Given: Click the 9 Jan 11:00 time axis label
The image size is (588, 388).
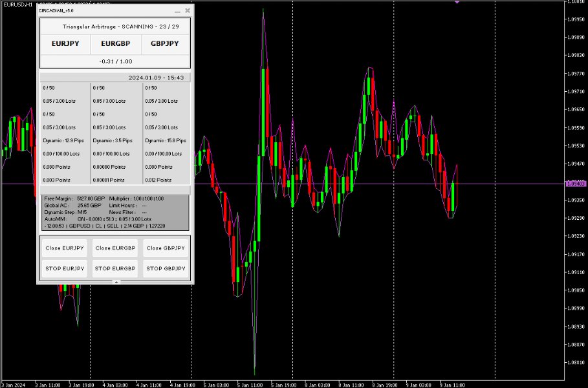Looking at the screenshot, I should click(x=452, y=385).
